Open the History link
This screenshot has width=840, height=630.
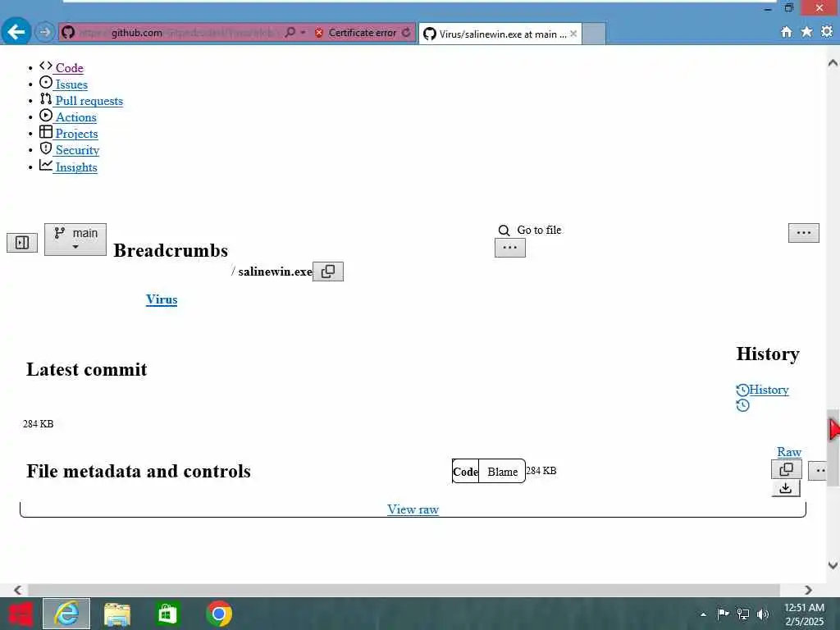pos(769,390)
